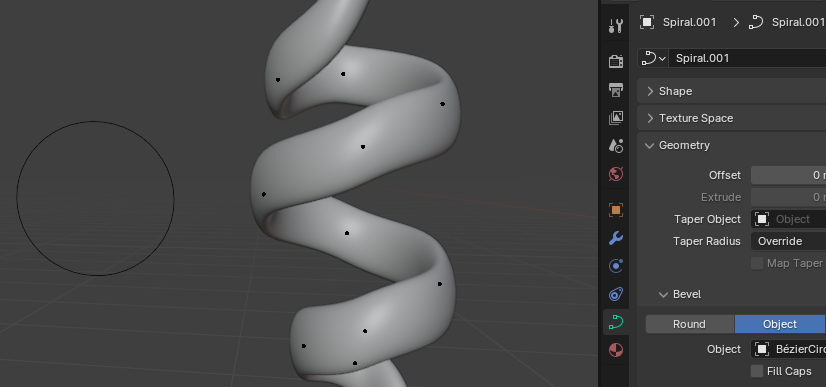Open the Render properties tab
826x387 pixels.
coord(615,61)
